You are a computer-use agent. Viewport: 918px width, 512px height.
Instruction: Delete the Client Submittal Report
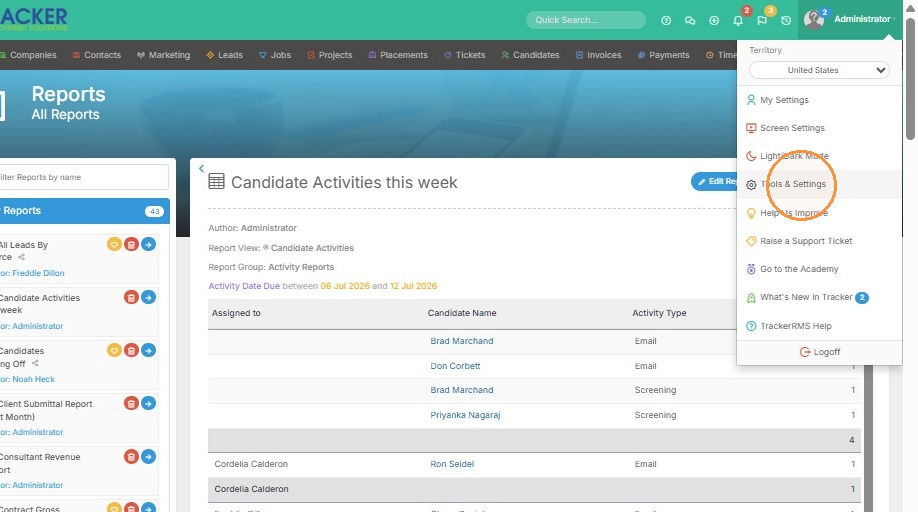131,403
